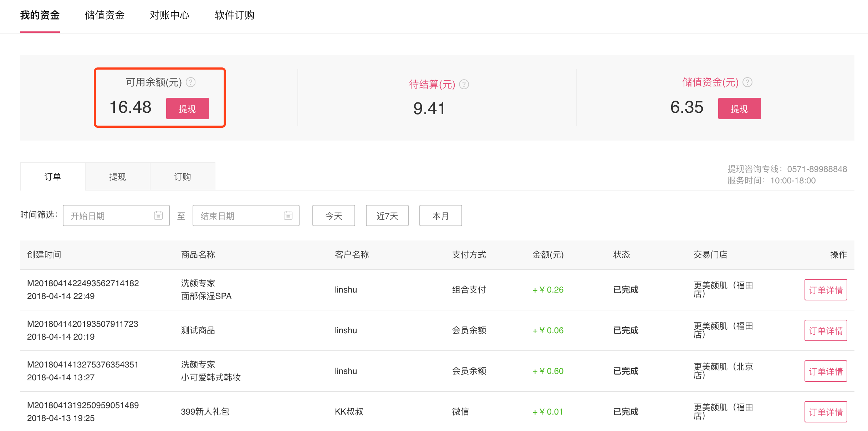This screenshot has height=431, width=868.
Task: Filter orders by 本月
Action: click(x=440, y=215)
